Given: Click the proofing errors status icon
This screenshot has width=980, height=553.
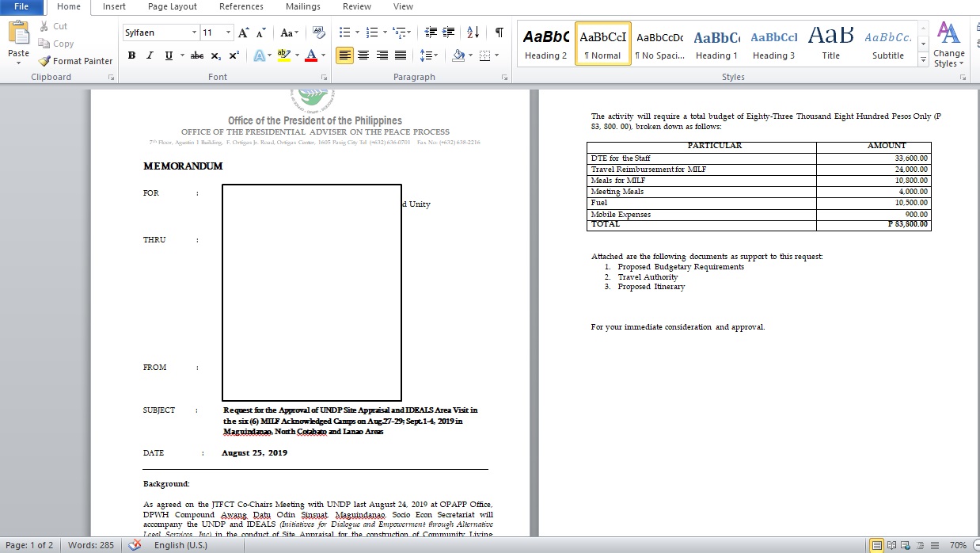Looking at the screenshot, I should coord(135,545).
